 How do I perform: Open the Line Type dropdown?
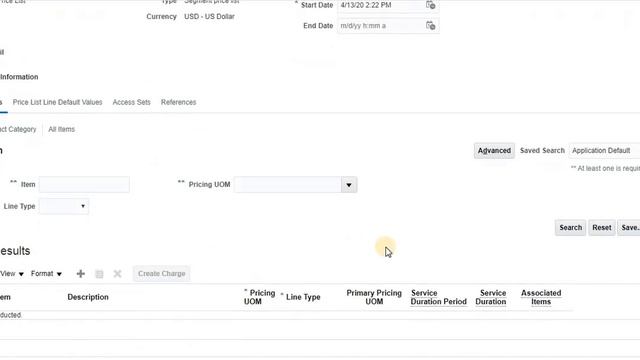64,207
